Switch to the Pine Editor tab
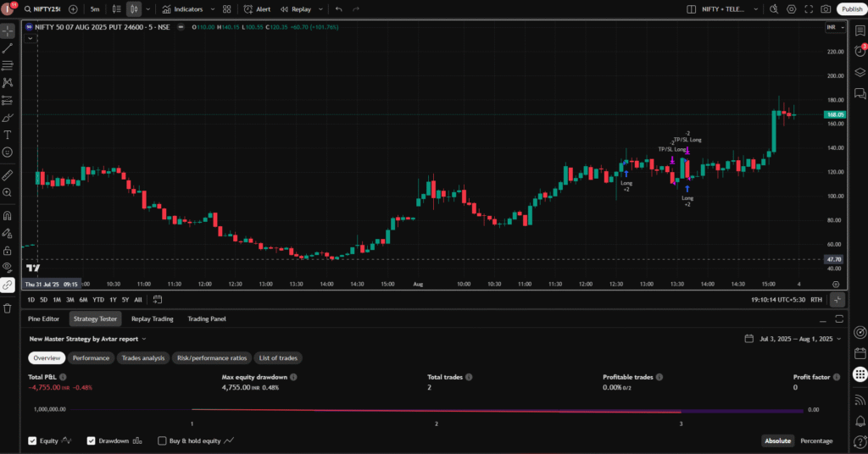 [x=43, y=319]
